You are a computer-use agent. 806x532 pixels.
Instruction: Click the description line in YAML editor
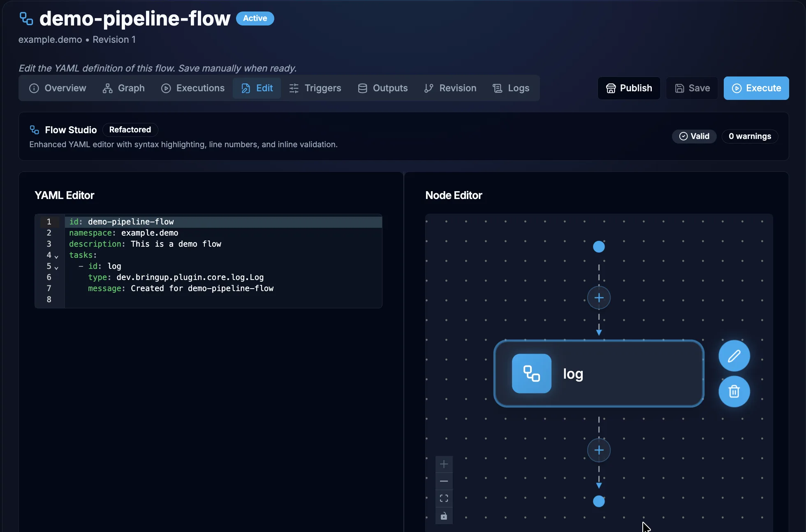click(x=223, y=244)
